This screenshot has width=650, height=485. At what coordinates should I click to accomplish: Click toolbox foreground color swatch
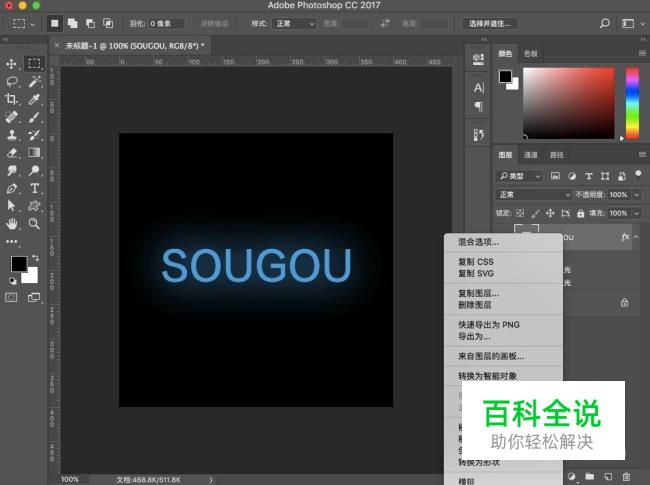(x=19, y=264)
